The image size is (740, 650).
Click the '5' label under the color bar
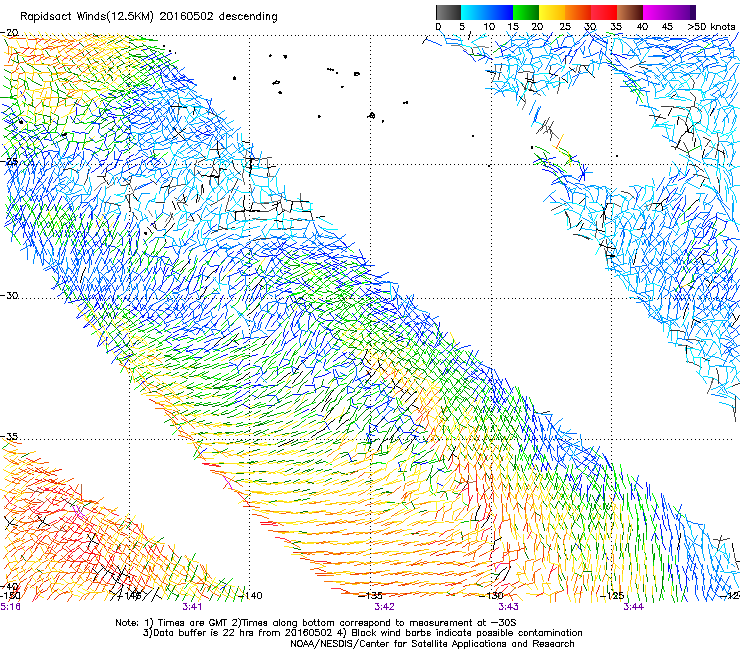[462, 27]
